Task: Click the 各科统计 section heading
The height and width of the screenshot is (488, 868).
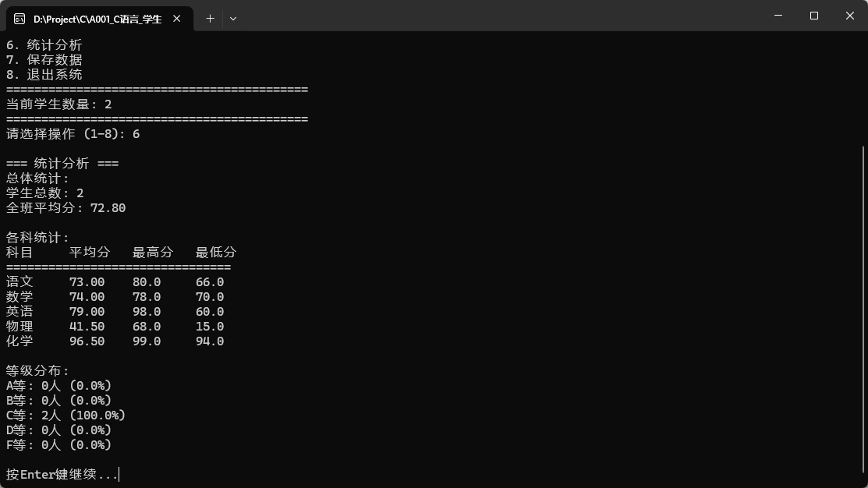Action: coord(34,237)
